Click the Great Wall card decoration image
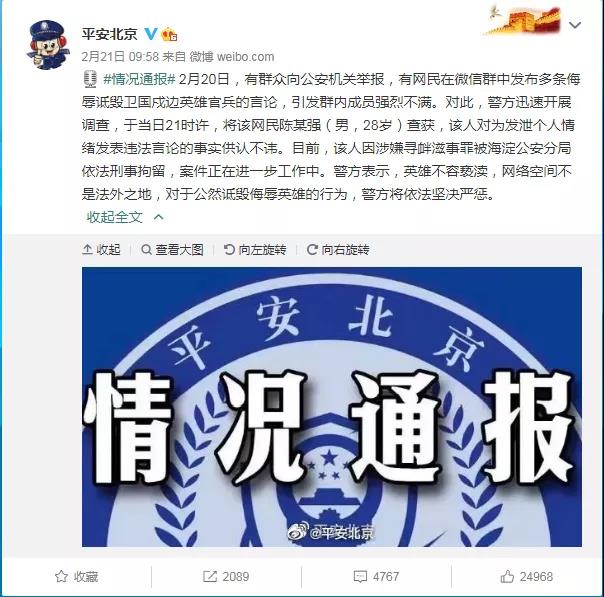The width and height of the screenshot is (604, 597). (x=523, y=20)
